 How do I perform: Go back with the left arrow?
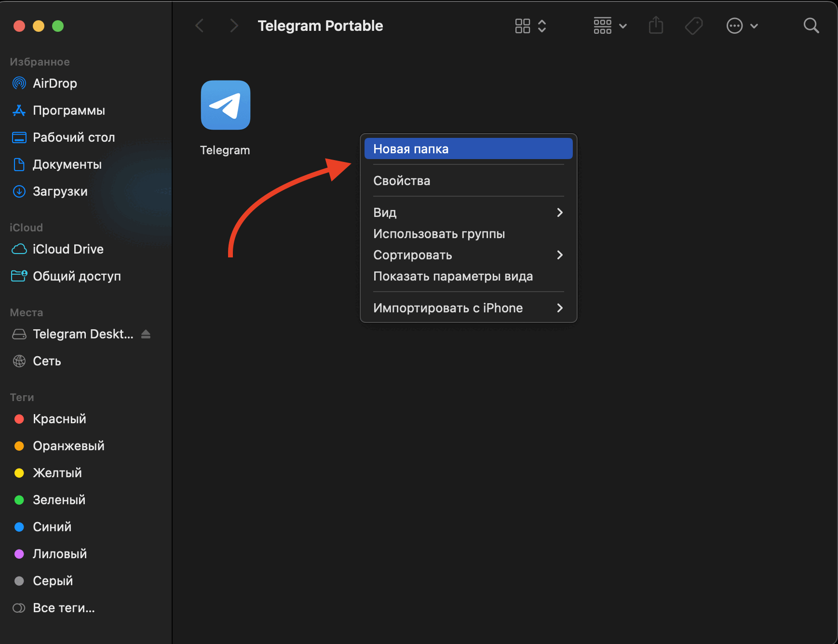pyautogui.click(x=200, y=26)
